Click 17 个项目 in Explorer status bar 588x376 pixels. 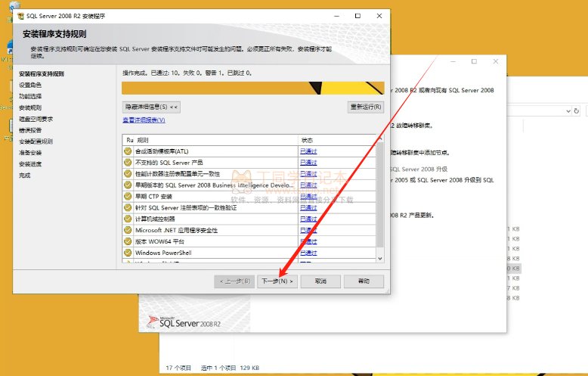pyautogui.click(x=178, y=368)
